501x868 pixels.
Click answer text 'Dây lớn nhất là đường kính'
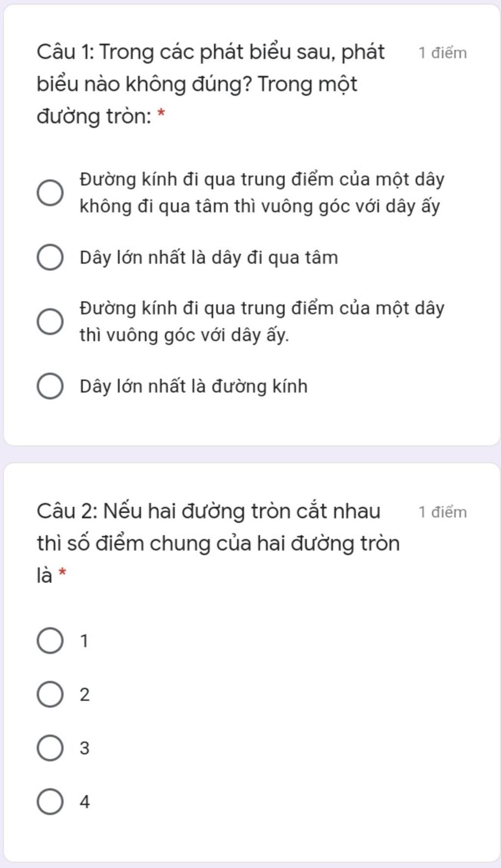click(194, 386)
